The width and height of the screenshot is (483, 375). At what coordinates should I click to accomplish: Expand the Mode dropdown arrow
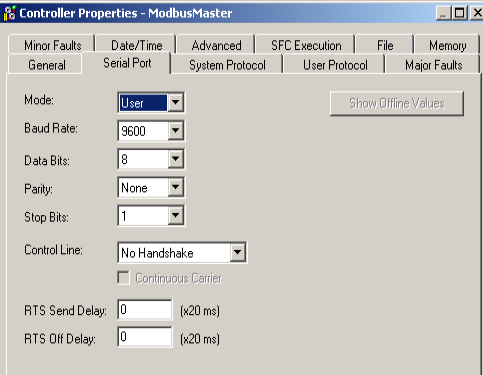point(175,102)
